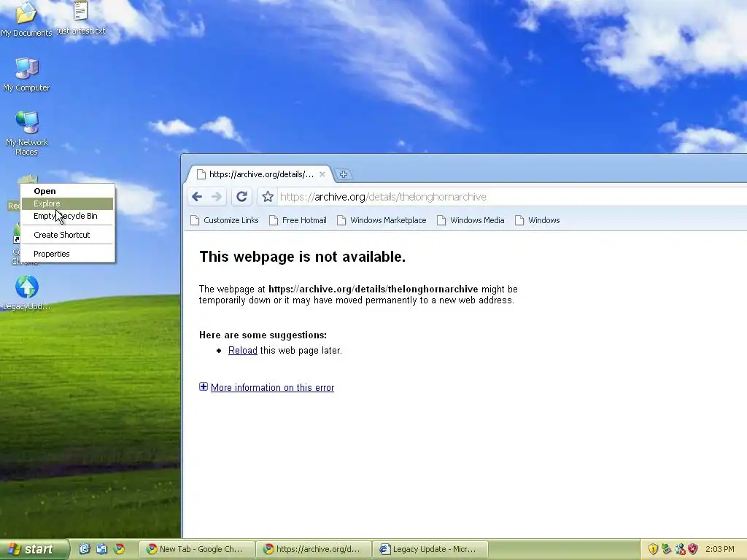Choose Open from the context menu
747x560 pixels.
click(x=67, y=191)
